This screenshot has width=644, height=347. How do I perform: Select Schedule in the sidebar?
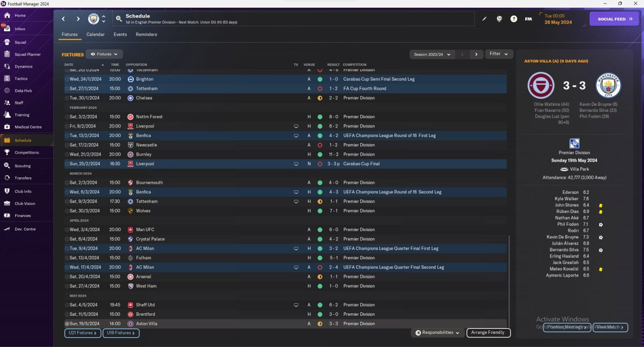(x=27, y=141)
